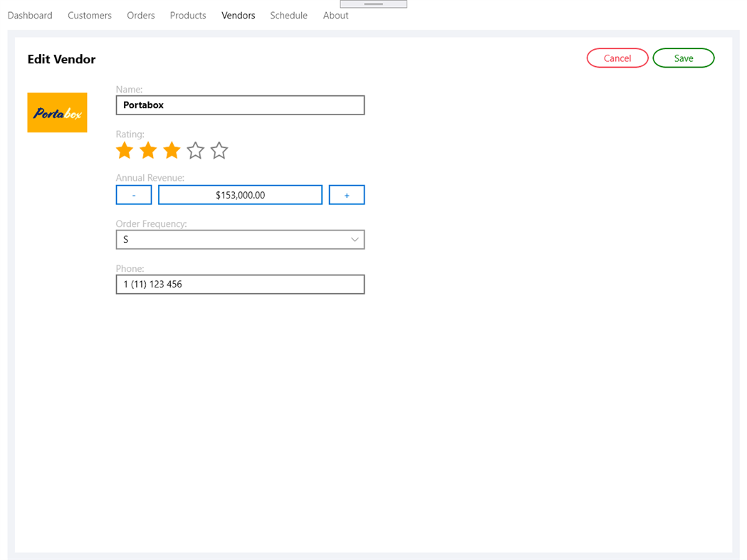Click the plus button to increase Annual Revenue
747x560 pixels.
[x=347, y=194]
